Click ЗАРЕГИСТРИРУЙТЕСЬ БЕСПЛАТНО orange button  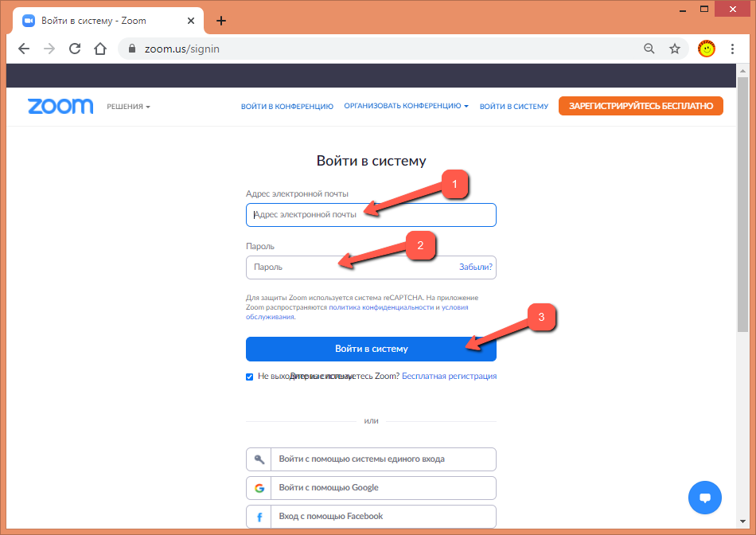[x=641, y=106]
